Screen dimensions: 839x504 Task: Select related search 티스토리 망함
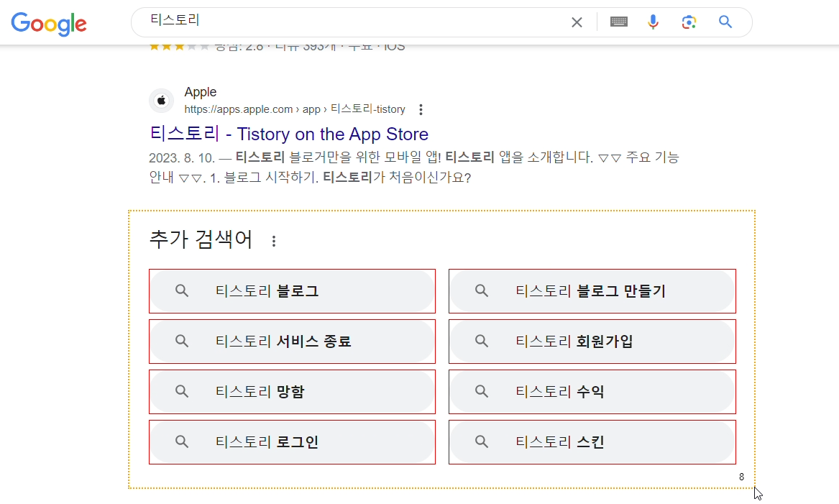(x=292, y=392)
